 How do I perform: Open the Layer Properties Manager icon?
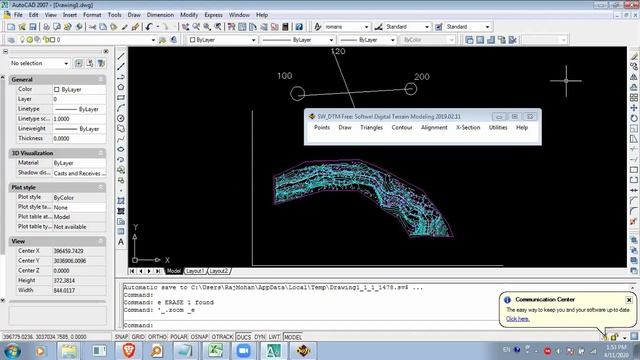[11, 40]
